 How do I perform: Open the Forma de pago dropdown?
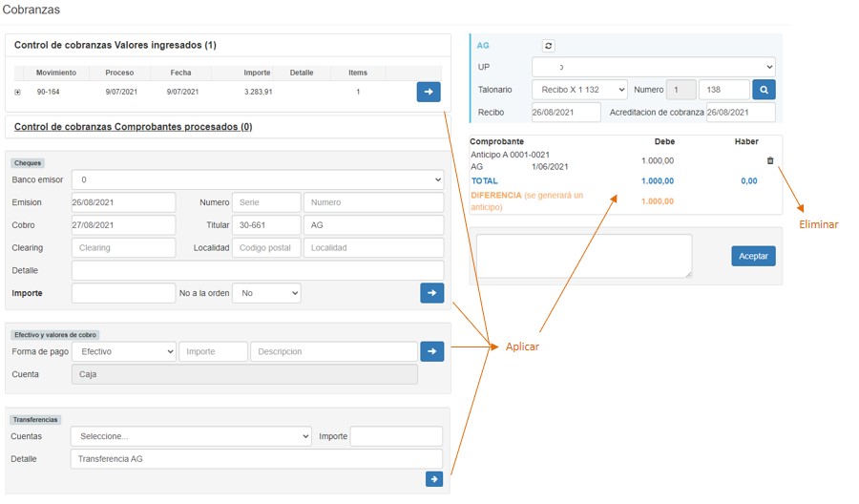click(123, 351)
